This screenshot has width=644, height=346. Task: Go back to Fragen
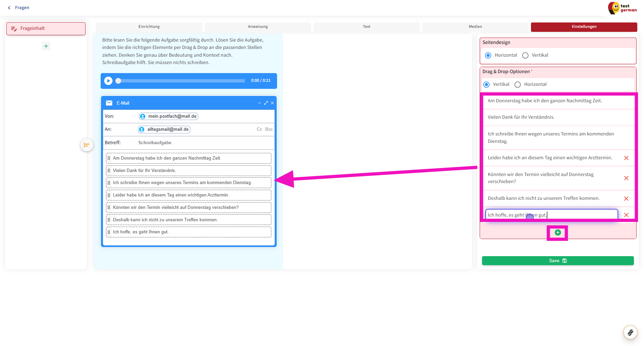pyautogui.click(x=19, y=8)
